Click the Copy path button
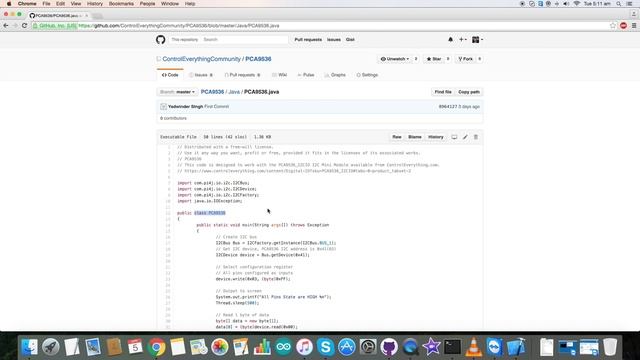This screenshot has width=640, height=360. (469, 92)
